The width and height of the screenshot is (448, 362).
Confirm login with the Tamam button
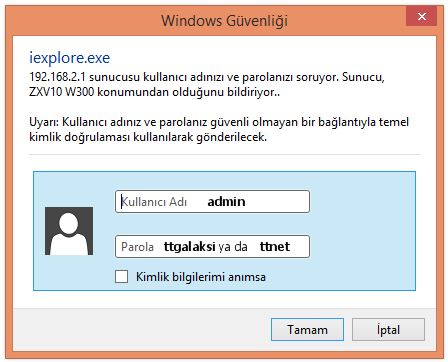307,330
